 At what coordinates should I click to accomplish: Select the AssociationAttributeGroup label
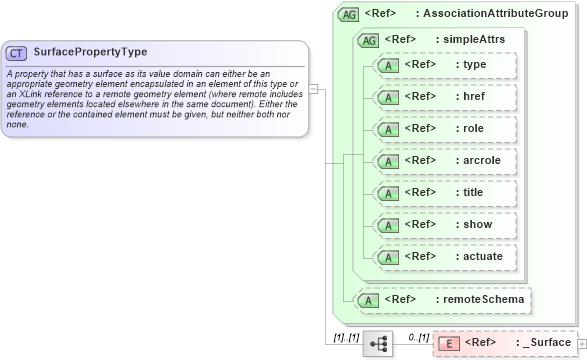[x=496, y=13]
